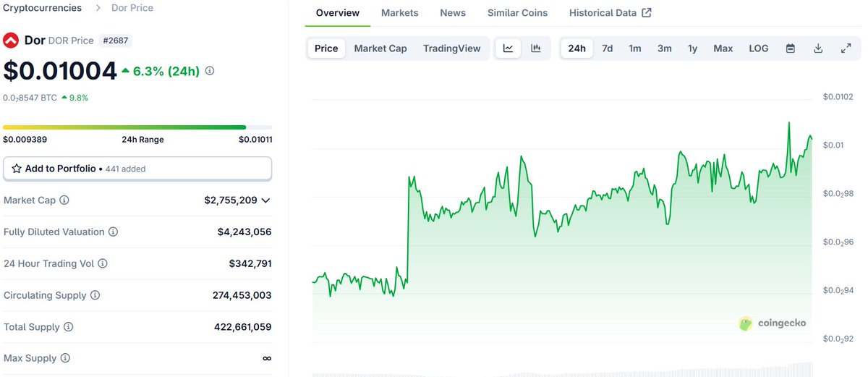
Task: Go to Cryptocurrencies breadcrumb link
Action: click(43, 8)
